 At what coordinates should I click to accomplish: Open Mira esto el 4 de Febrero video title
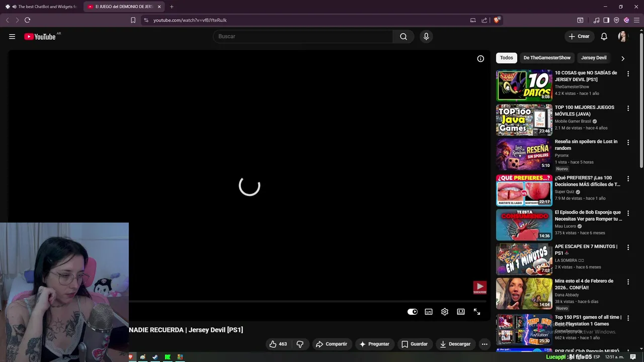(584, 284)
